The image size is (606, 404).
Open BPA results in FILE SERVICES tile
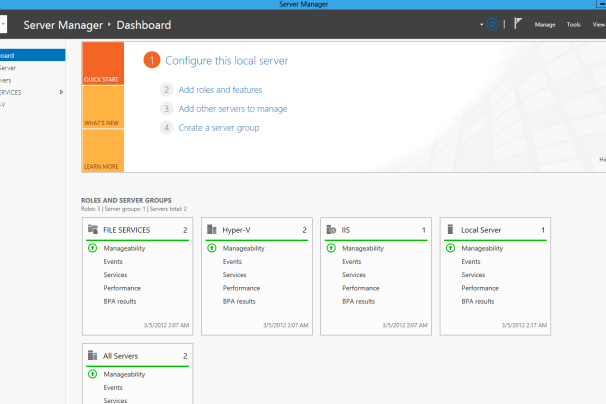[120, 301]
